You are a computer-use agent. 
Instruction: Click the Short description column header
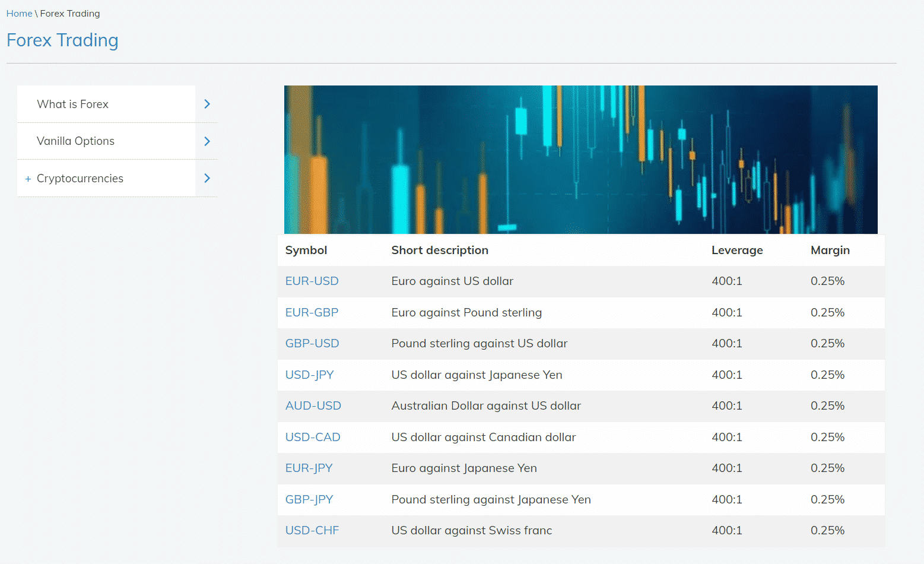(x=440, y=251)
